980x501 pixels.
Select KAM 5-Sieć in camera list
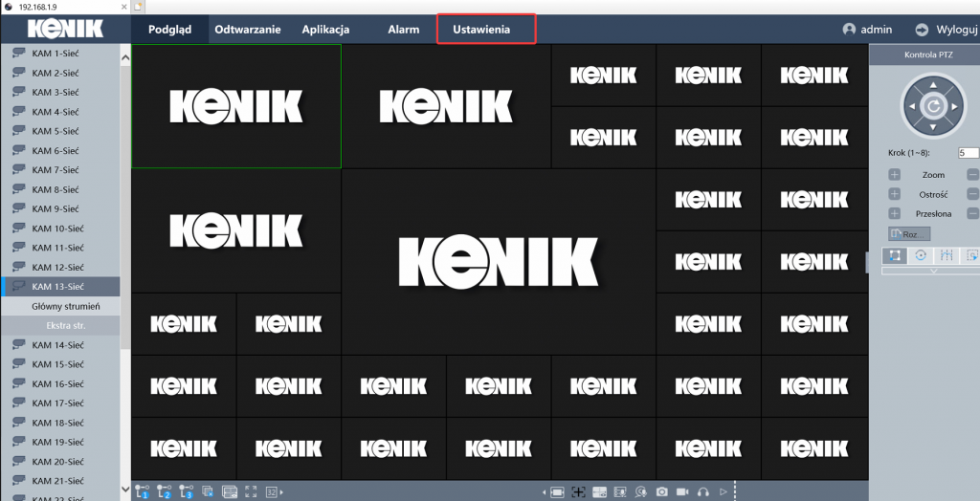tap(55, 131)
